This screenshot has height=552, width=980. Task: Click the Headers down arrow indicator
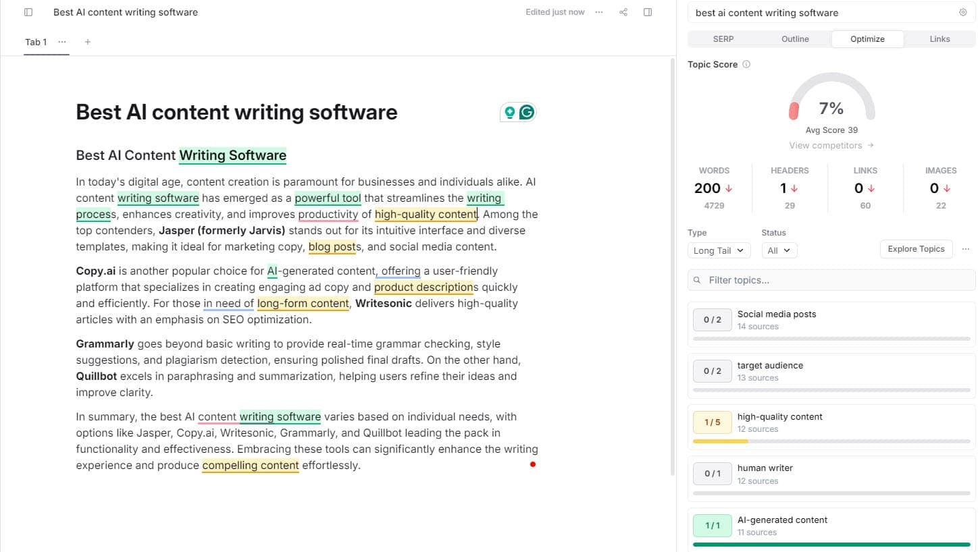coord(794,188)
